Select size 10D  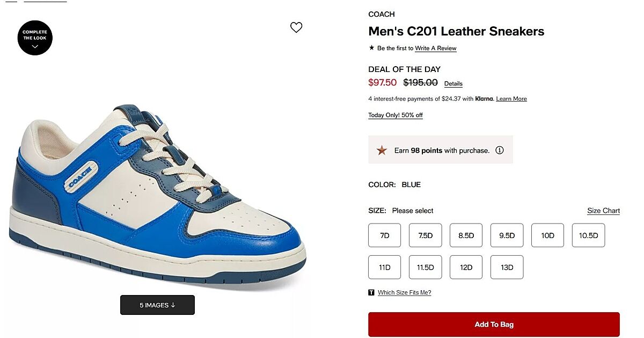(x=547, y=235)
